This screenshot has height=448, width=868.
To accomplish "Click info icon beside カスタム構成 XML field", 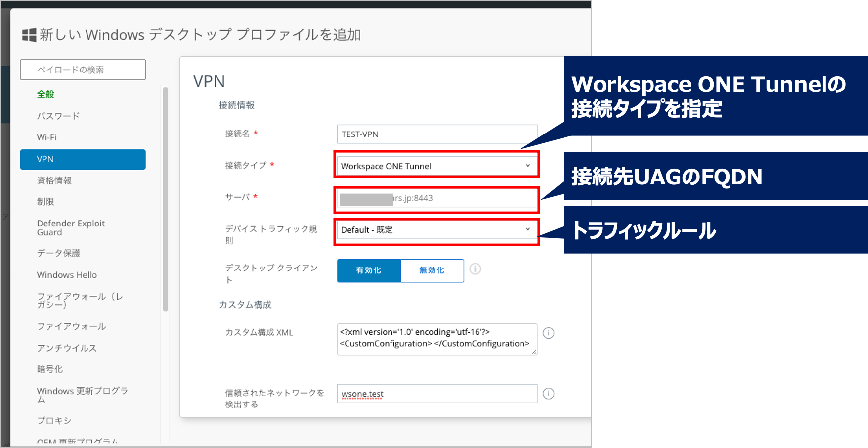I will point(548,333).
